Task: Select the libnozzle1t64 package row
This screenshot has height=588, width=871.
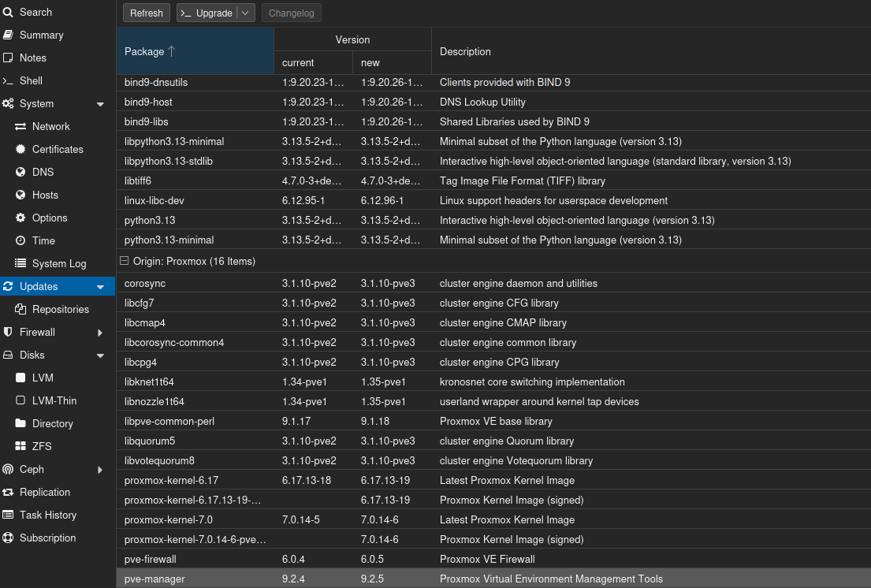Action: (493, 401)
